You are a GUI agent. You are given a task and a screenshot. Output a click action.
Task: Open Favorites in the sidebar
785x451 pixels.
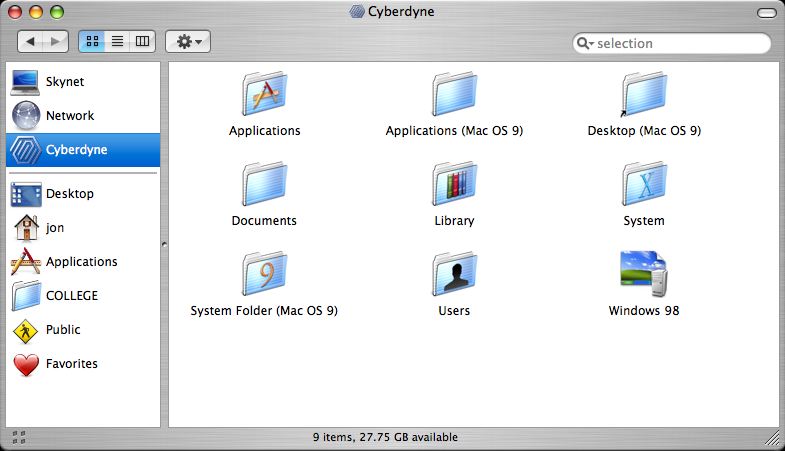pyautogui.click(x=83, y=364)
